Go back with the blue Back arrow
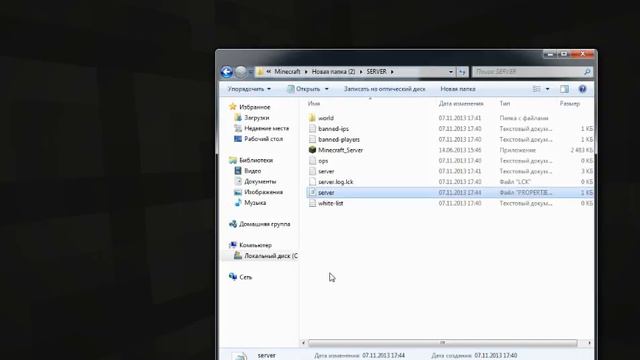 click(x=227, y=72)
